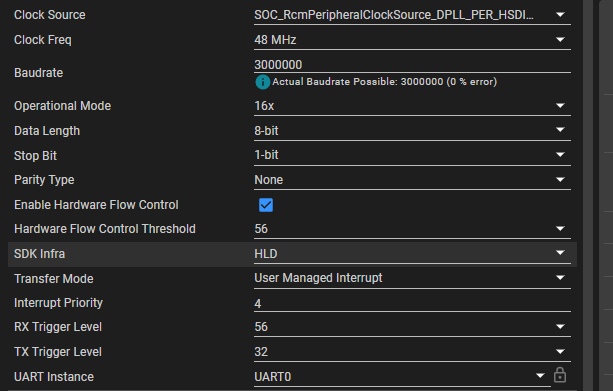Open the RX Trigger Level dropdown
Image resolution: width=613 pixels, height=391 pixels.
412,327
